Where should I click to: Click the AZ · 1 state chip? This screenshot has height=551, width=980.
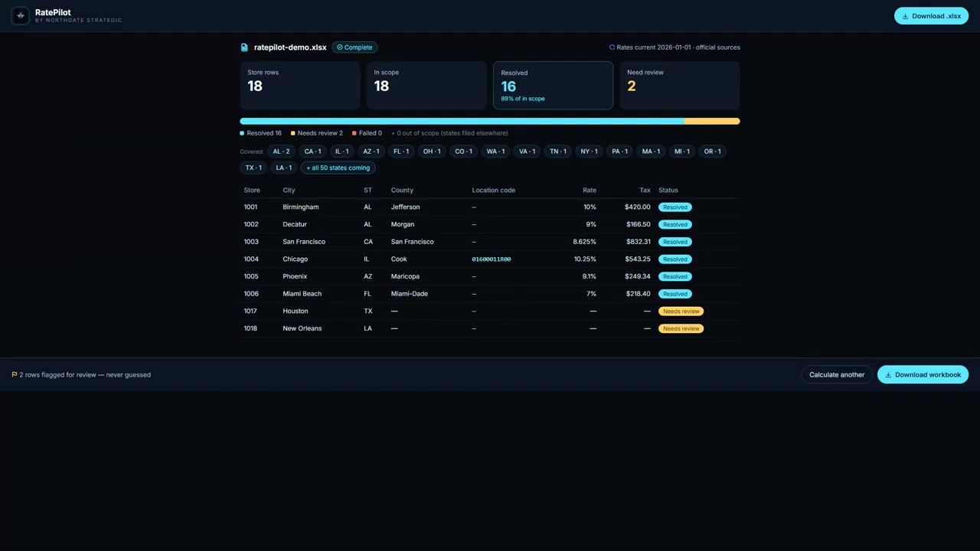[371, 152]
